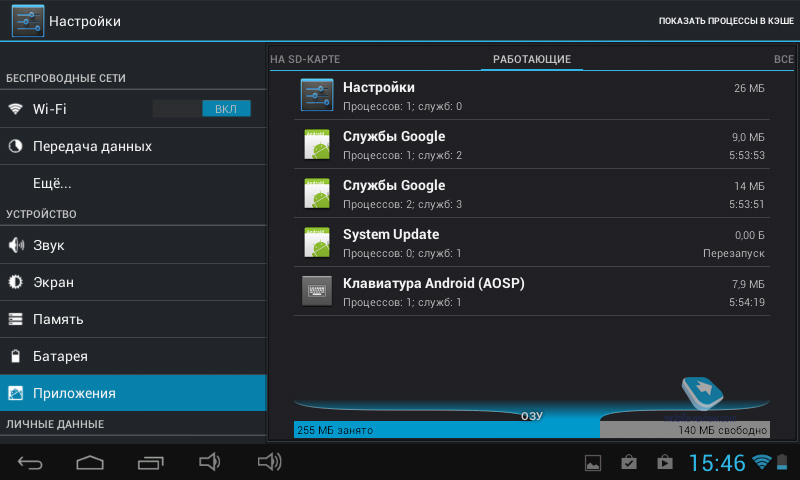Tap the 0,00 Б memory value
The width and height of the screenshot is (800, 480).
tap(749, 235)
